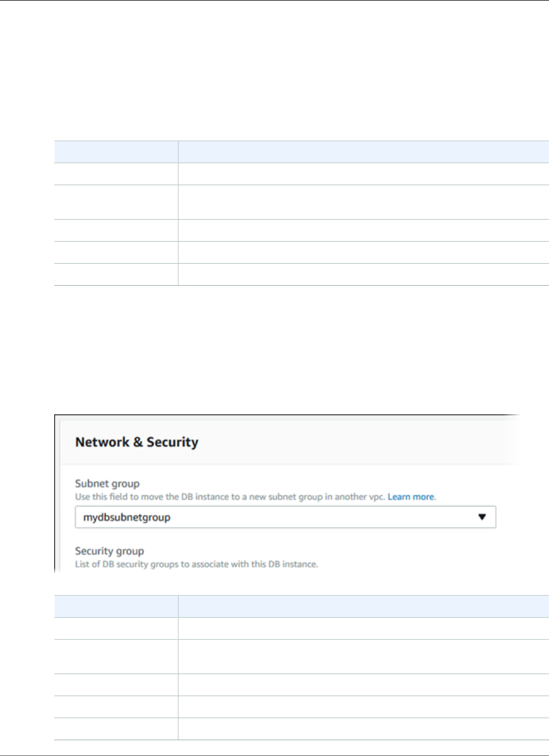Open the Subnet group dropdown arrow
Image resolution: width=549 pixels, height=756 pixels.
[x=482, y=517]
